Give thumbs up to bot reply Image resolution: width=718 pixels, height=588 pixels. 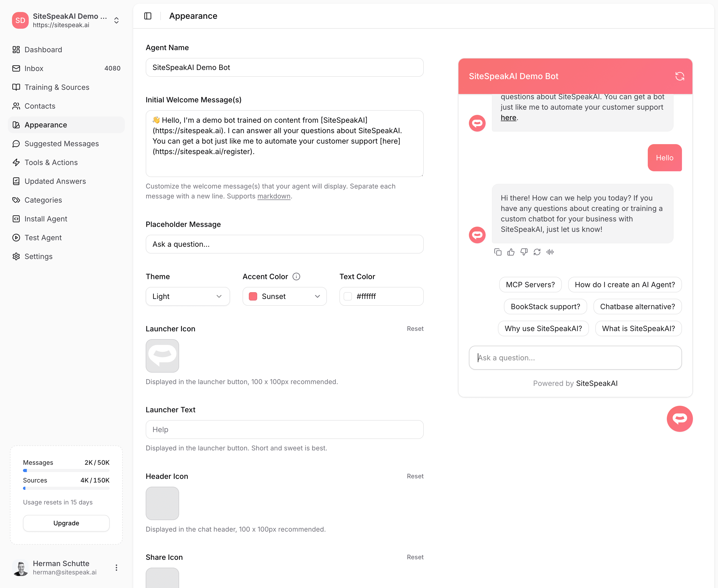tap(511, 252)
